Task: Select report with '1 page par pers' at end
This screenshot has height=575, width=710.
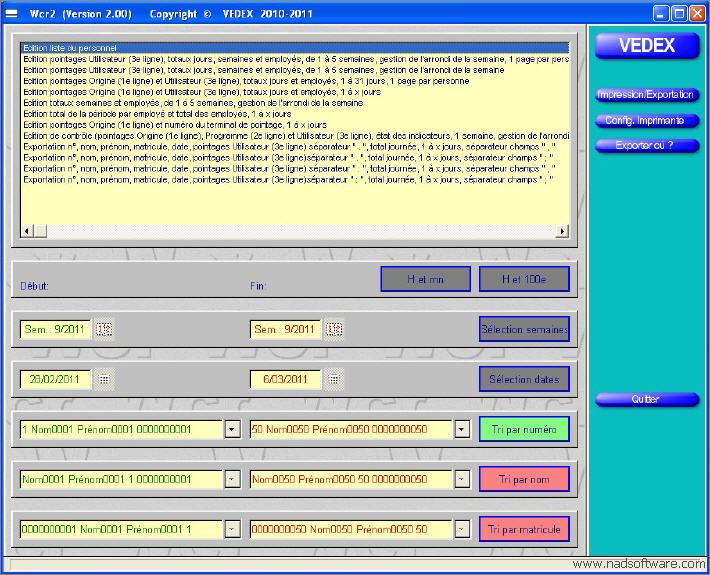Action: click(295, 59)
